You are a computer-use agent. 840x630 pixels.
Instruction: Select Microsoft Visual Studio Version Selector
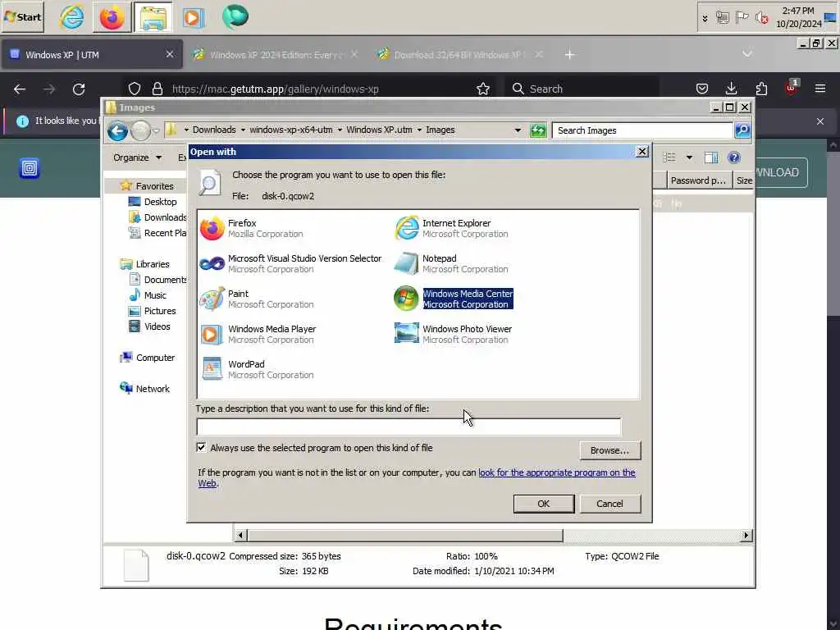pyautogui.click(x=291, y=263)
